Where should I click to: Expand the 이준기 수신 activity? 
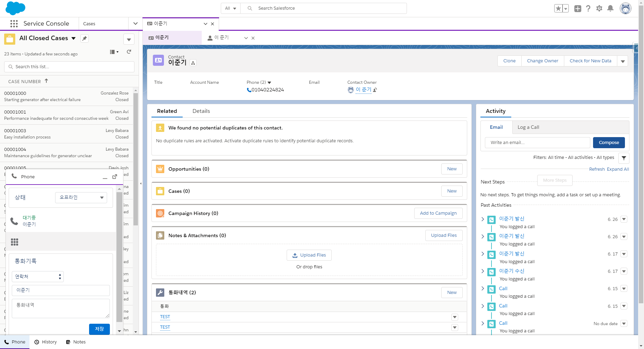pos(483,271)
